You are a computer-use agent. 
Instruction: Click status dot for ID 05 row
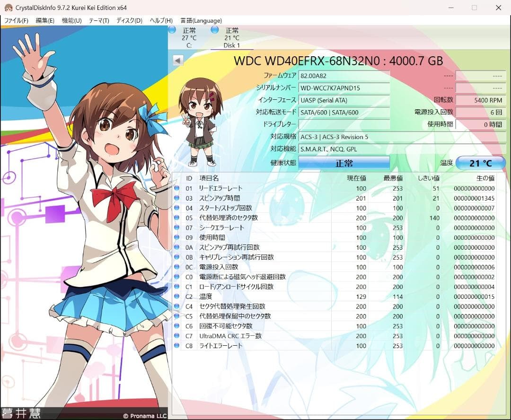(176, 218)
